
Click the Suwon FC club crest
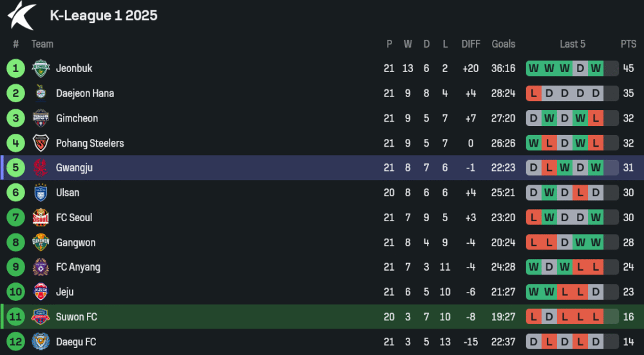(x=41, y=316)
